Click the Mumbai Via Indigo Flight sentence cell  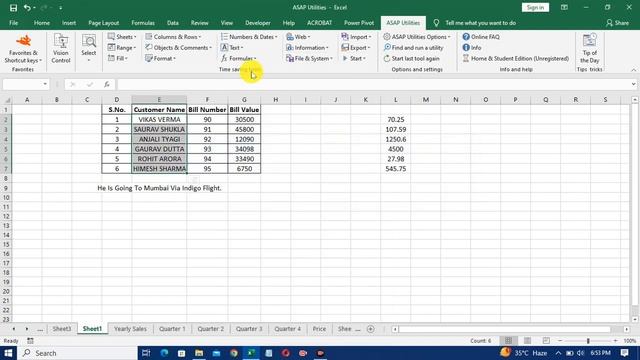[x=159, y=188]
